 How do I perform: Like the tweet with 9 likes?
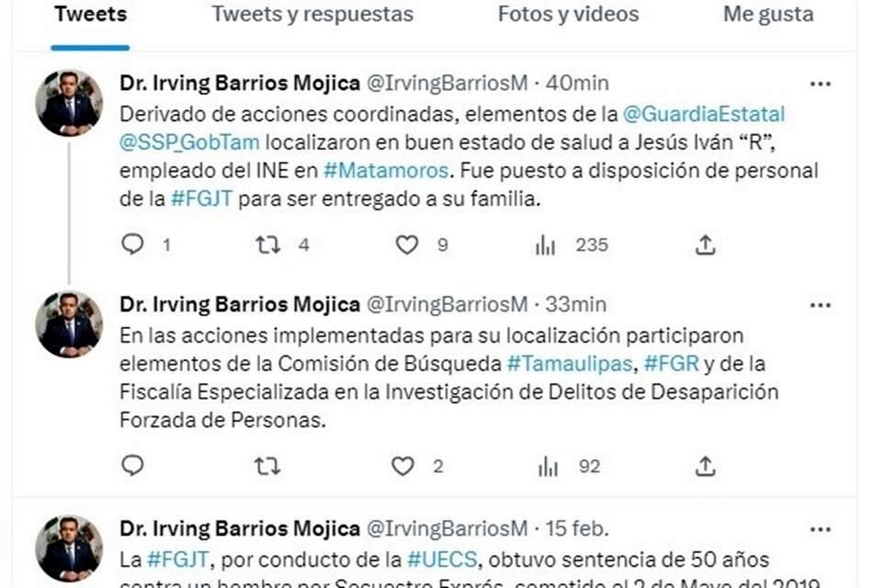407,244
